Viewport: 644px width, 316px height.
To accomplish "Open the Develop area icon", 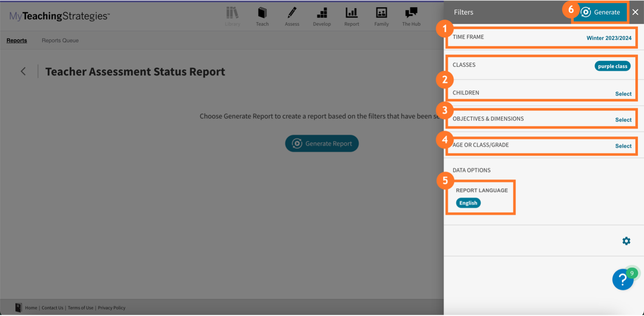I will pos(322,16).
